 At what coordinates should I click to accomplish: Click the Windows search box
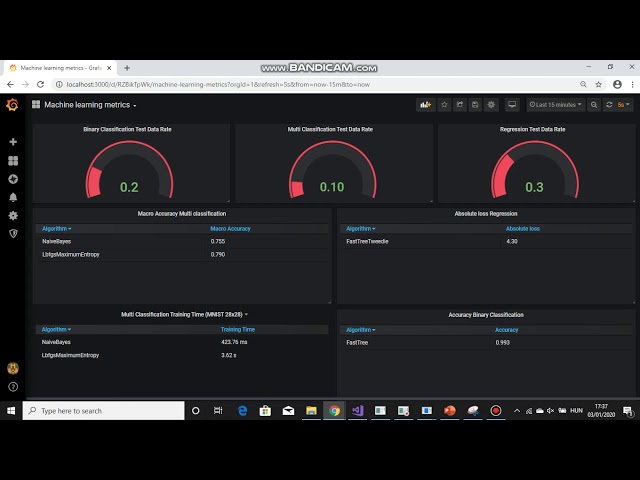pos(103,411)
